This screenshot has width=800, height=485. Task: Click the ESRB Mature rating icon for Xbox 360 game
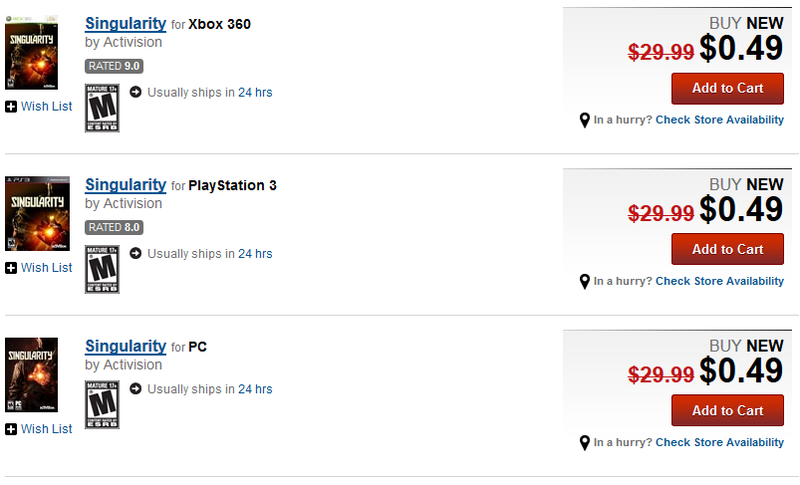(x=102, y=108)
